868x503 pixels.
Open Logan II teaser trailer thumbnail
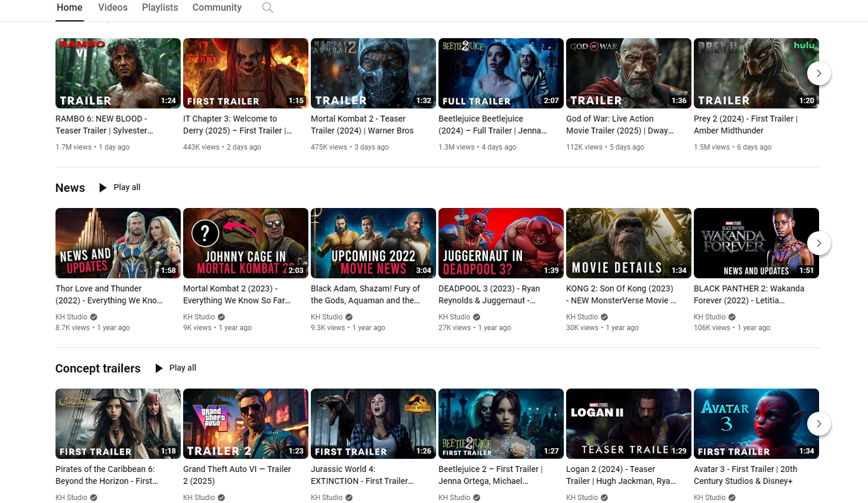click(629, 424)
